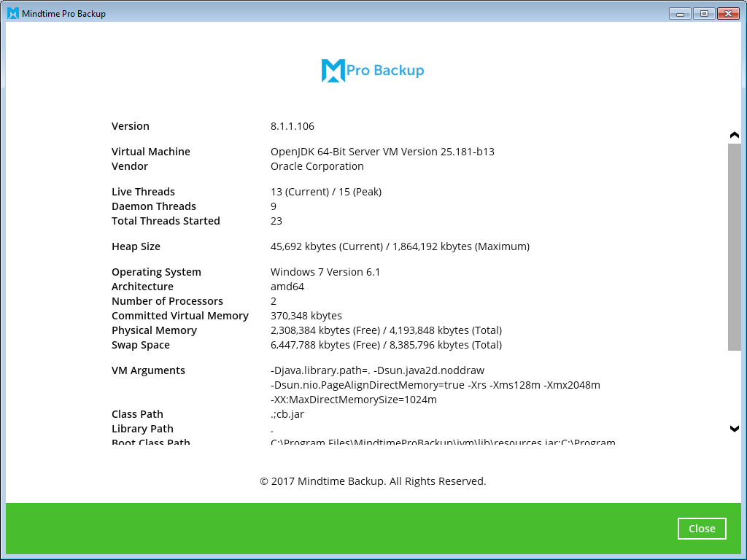Click the 2,308,384 kbytes (Free) physical memory value

386,330
